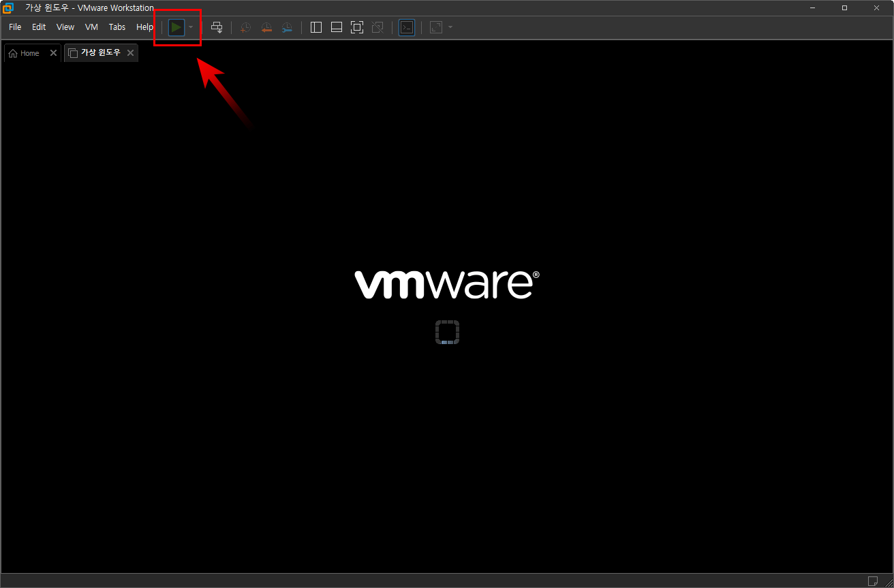Open the Edit menu
894x588 pixels.
[39, 27]
